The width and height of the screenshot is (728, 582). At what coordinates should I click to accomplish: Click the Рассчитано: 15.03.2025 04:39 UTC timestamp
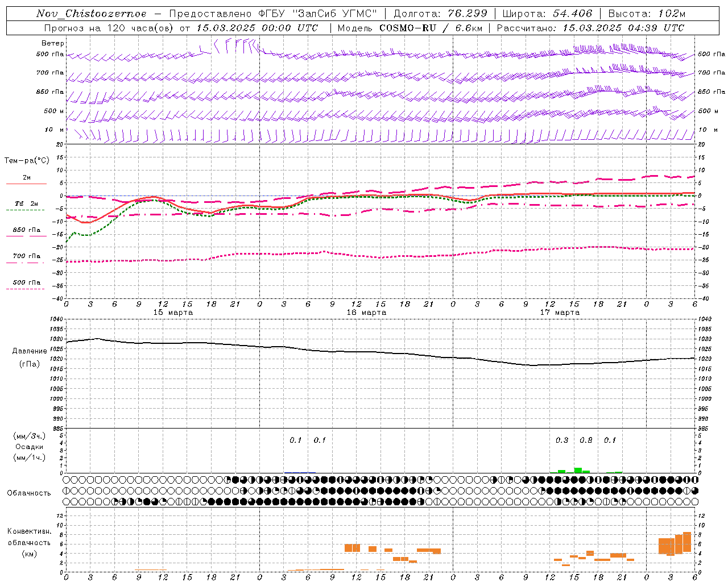click(590, 28)
